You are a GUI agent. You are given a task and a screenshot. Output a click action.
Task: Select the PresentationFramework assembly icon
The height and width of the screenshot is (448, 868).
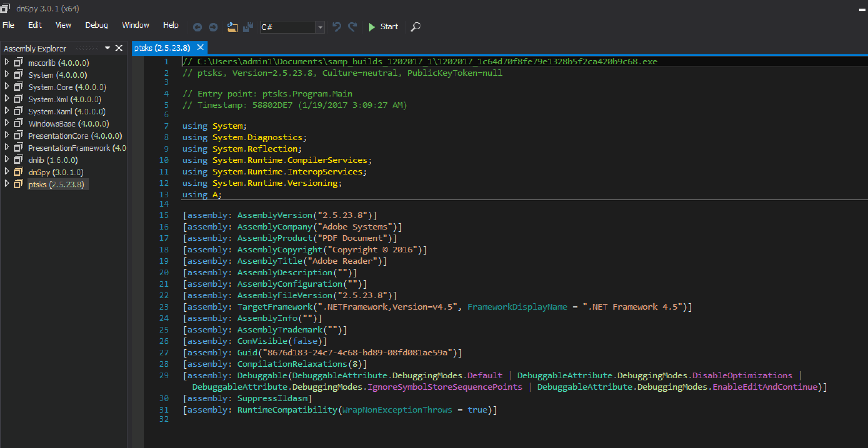[x=19, y=148]
